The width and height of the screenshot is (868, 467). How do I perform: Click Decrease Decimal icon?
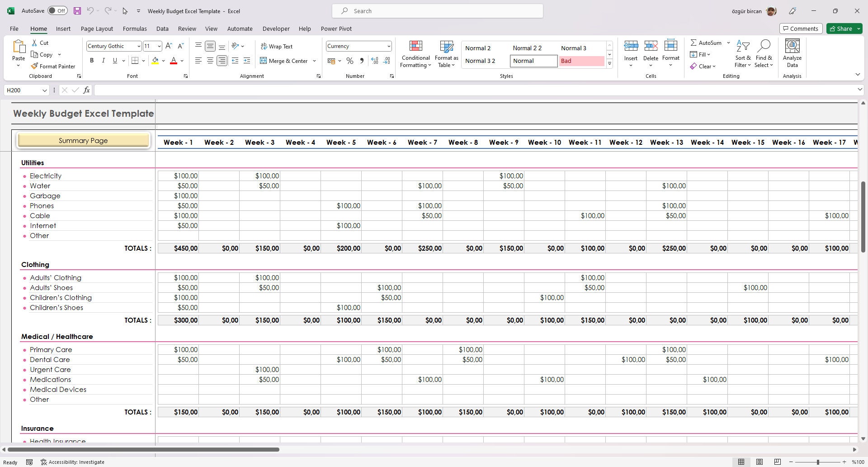pyautogui.click(x=387, y=61)
